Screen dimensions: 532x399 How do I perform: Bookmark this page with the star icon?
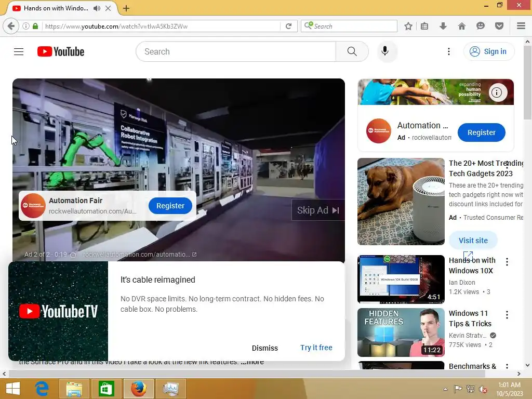(408, 26)
